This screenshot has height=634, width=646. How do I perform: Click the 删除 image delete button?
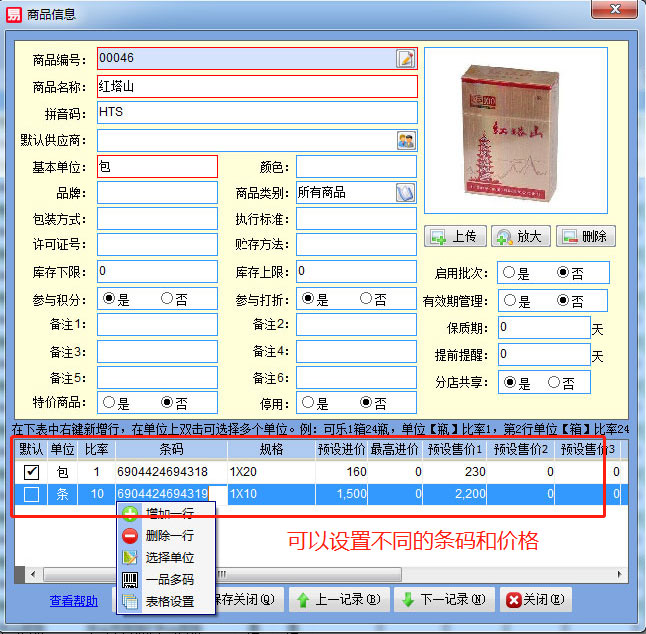click(x=585, y=237)
